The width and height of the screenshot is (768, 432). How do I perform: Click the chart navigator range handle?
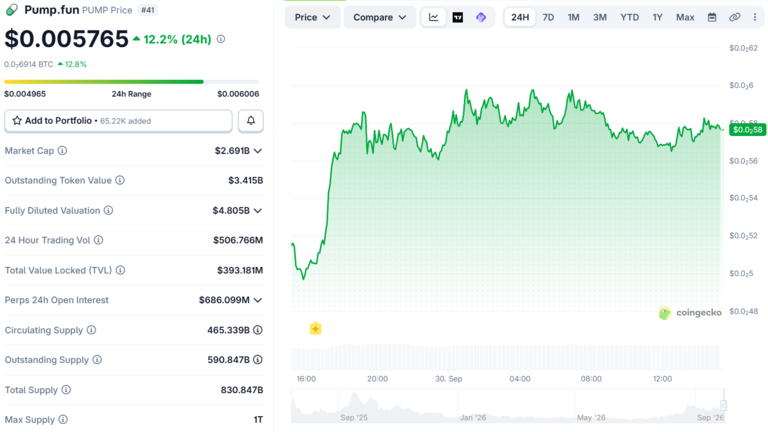(723, 405)
